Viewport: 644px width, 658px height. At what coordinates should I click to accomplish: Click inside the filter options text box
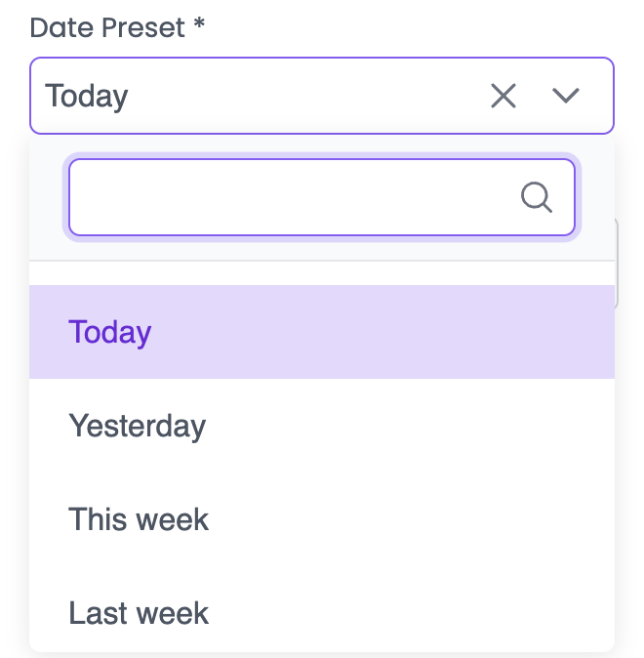click(x=293, y=197)
